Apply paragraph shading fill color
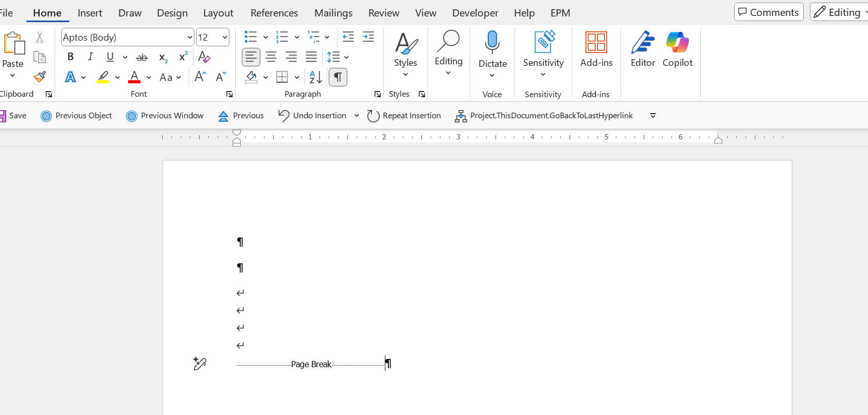868x415 pixels. 251,77
